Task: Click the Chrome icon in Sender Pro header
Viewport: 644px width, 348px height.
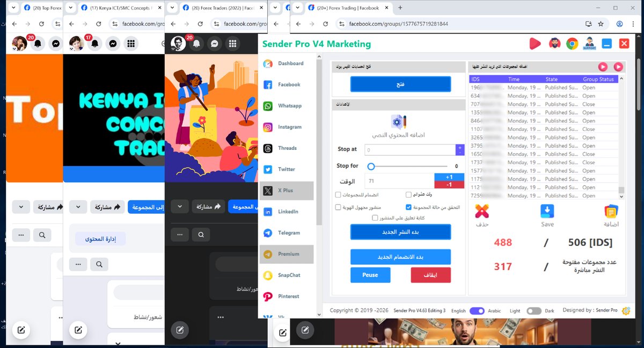Action: (x=572, y=44)
